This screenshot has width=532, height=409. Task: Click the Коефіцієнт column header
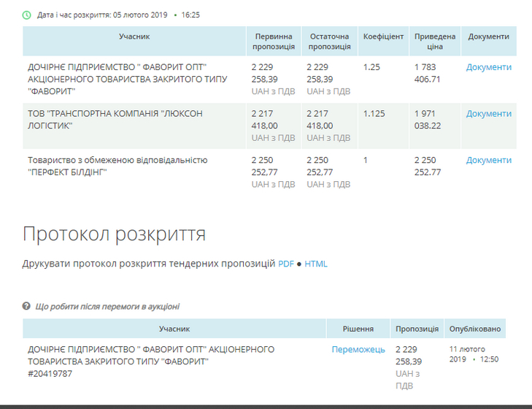tap(383, 37)
